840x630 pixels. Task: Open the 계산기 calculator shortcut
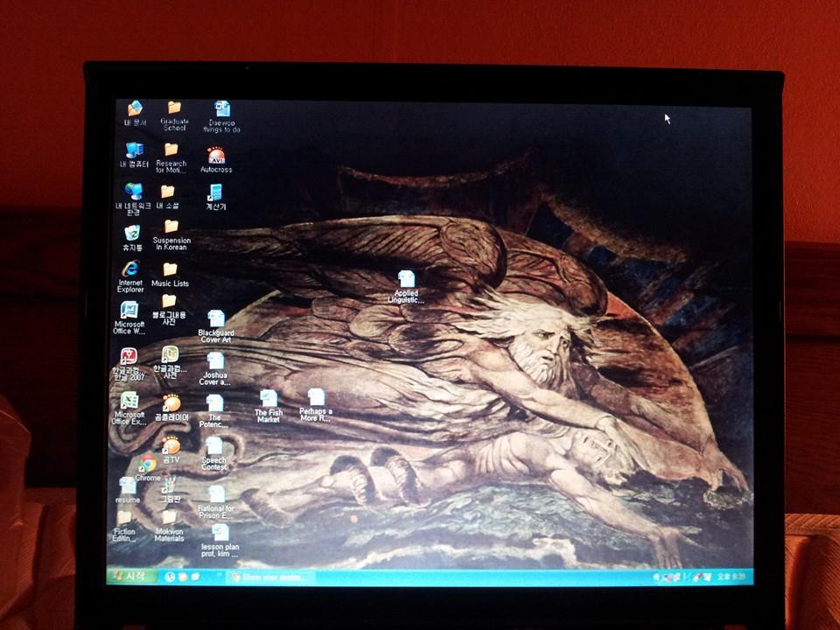tap(216, 193)
